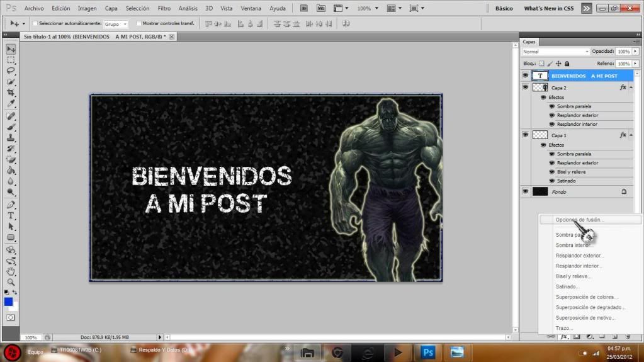This screenshot has width=644, height=362.
Task: Hide the Fondo layer
Action: pos(525,191)
